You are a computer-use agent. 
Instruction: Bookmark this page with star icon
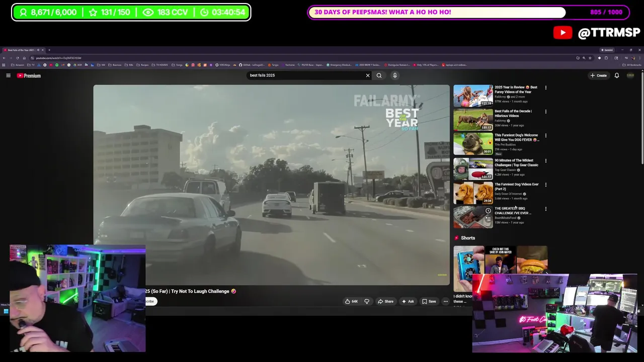590,58
